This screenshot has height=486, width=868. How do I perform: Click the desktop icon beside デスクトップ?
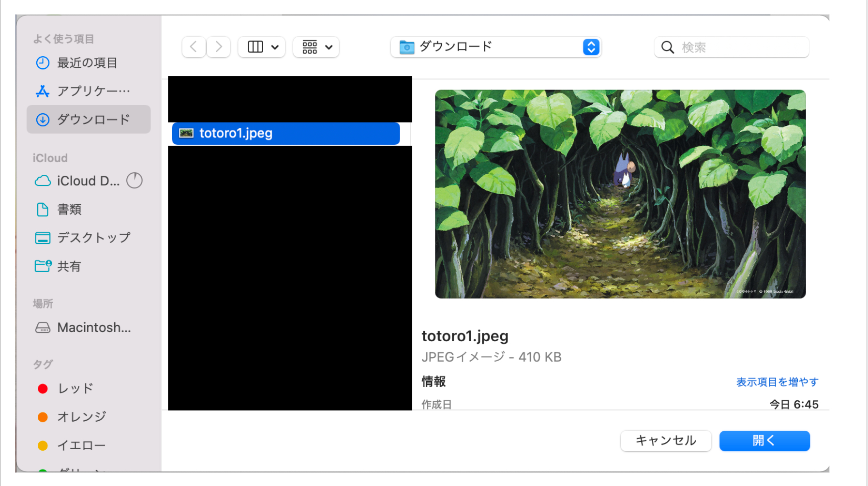click(x=43, y=238)
